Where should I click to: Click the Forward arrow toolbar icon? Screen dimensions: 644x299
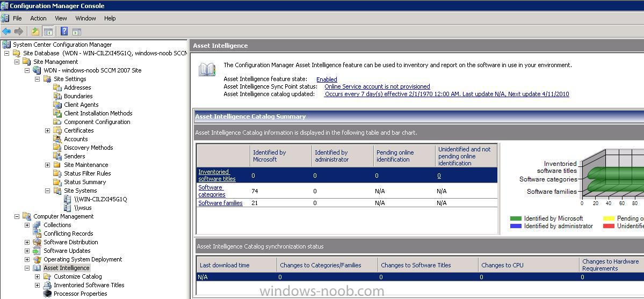point(18,32)
